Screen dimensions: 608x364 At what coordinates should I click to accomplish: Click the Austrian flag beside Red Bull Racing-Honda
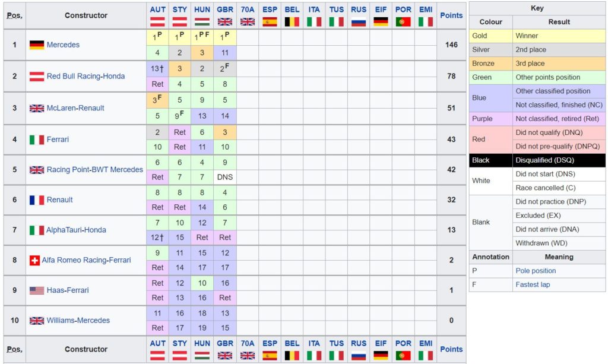click(x=36, y=77)
